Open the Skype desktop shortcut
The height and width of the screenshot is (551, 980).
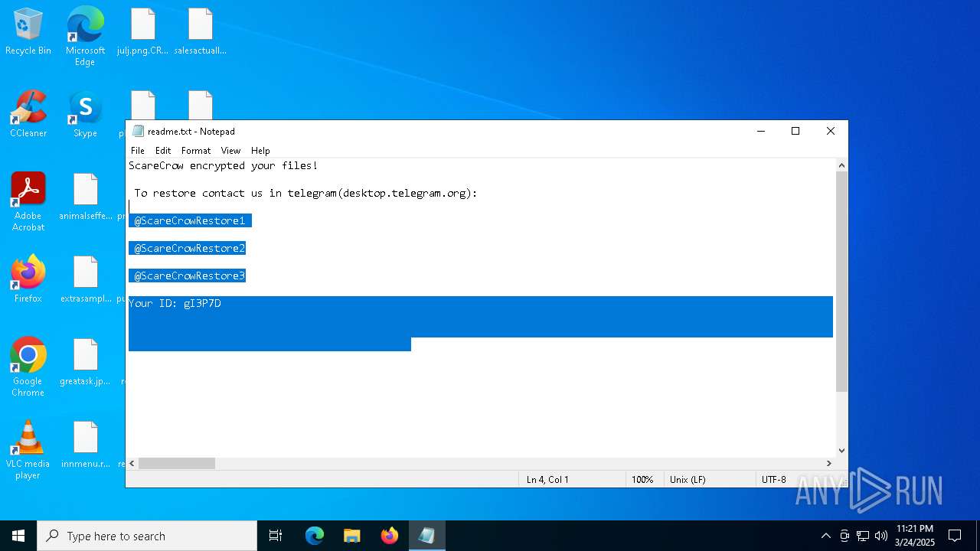point(85,114)
